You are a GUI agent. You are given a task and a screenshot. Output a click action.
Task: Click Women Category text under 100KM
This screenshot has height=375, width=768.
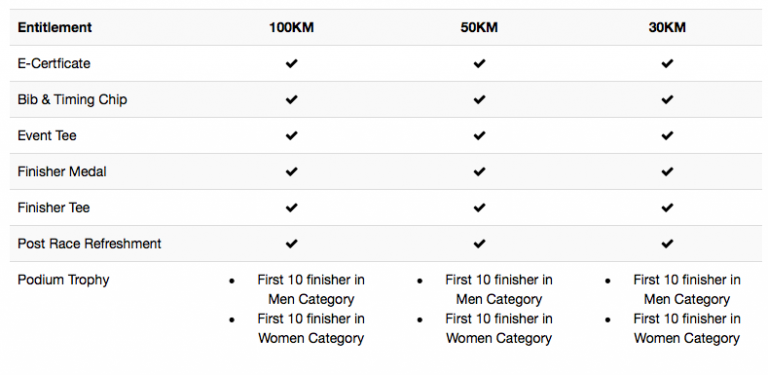pyautogui.click(x=311, y=338)
